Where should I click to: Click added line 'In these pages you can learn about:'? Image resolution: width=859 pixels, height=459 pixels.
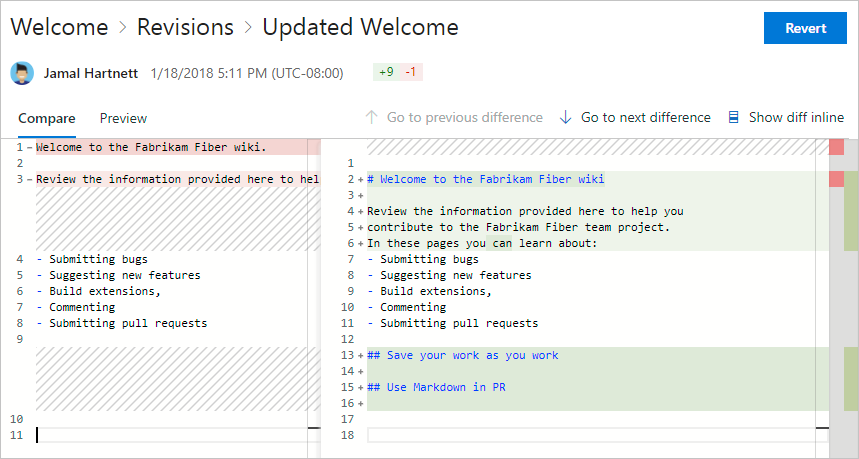coord(482,243)
